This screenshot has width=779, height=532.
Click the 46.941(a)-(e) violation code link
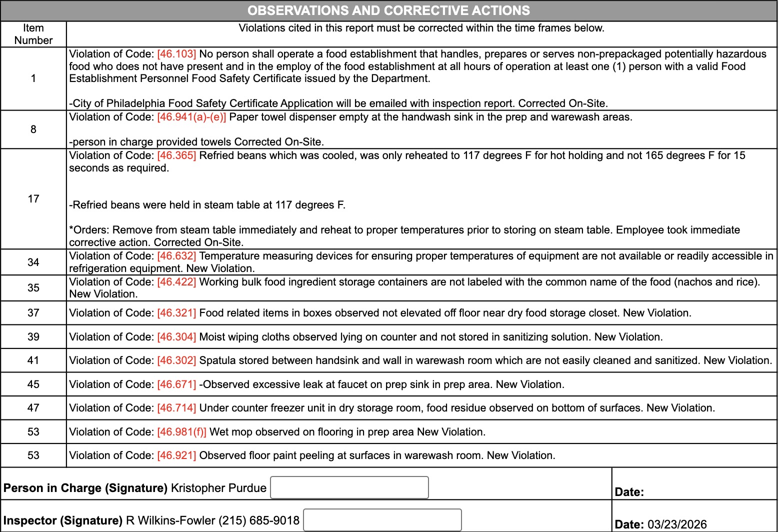click(x=191, y=117)
